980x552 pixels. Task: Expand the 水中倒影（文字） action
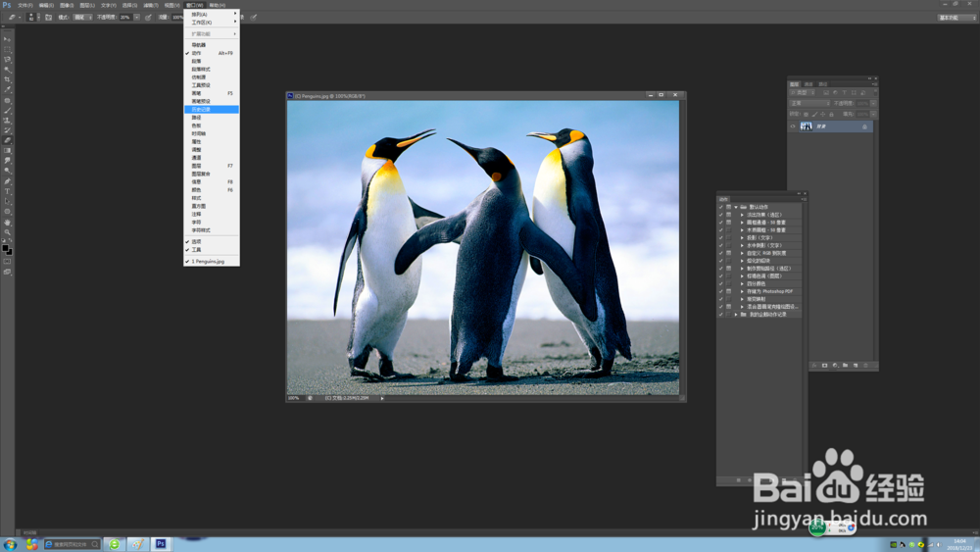[743, 245]
